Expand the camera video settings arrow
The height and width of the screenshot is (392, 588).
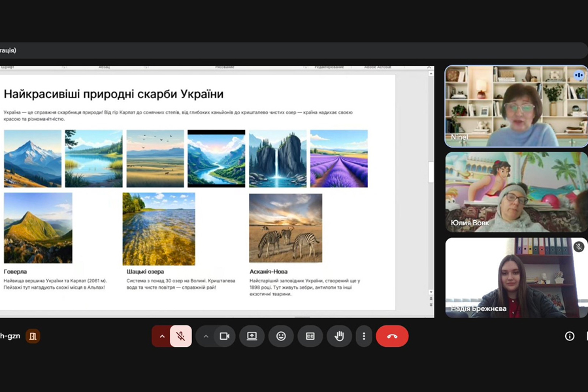coord(206,336)
